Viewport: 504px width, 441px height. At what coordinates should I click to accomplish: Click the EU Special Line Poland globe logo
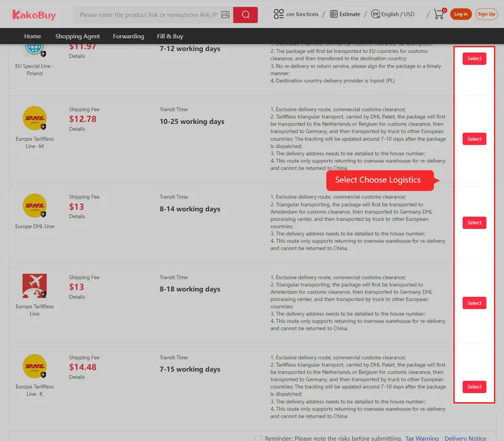(34, 50)
